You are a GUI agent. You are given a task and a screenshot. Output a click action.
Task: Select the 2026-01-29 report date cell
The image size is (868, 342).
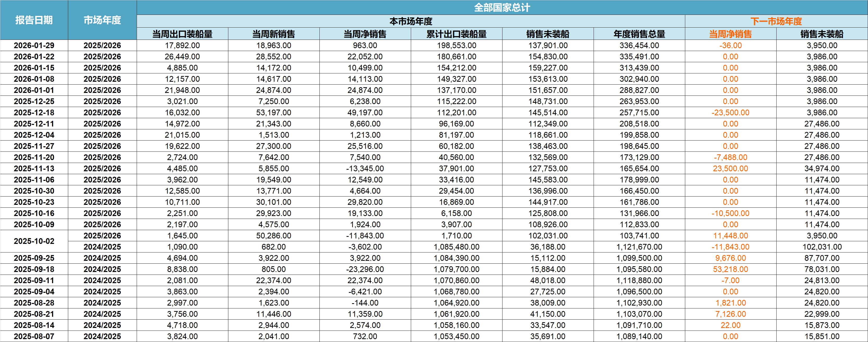coord(34,46)
